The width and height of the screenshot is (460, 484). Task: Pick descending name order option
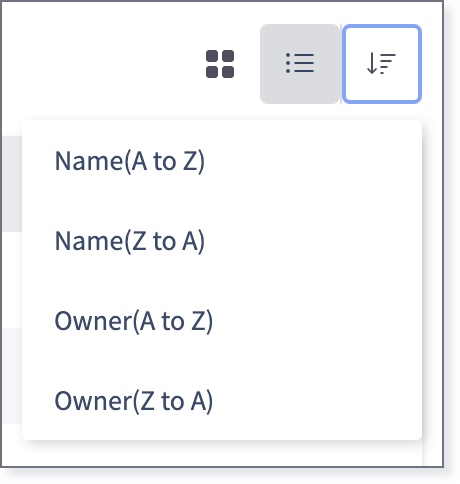(x=222, y=241)
